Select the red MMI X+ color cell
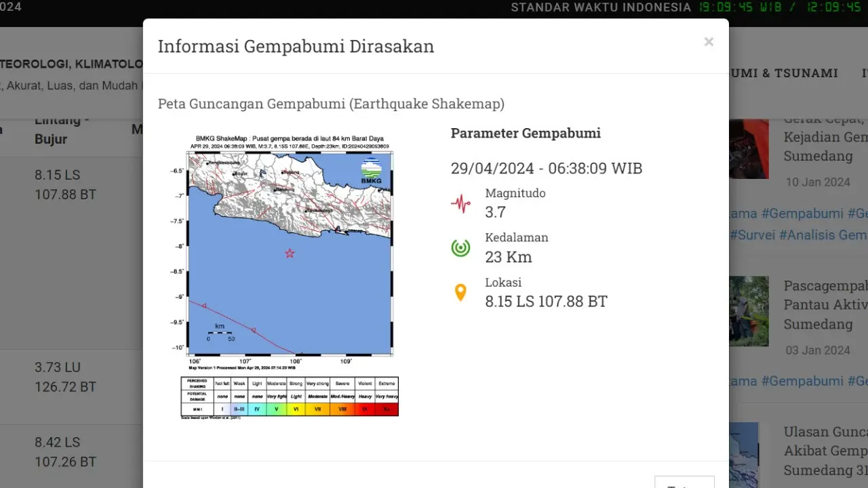Viewport: 868px width, 488px height. click(386, 409)
